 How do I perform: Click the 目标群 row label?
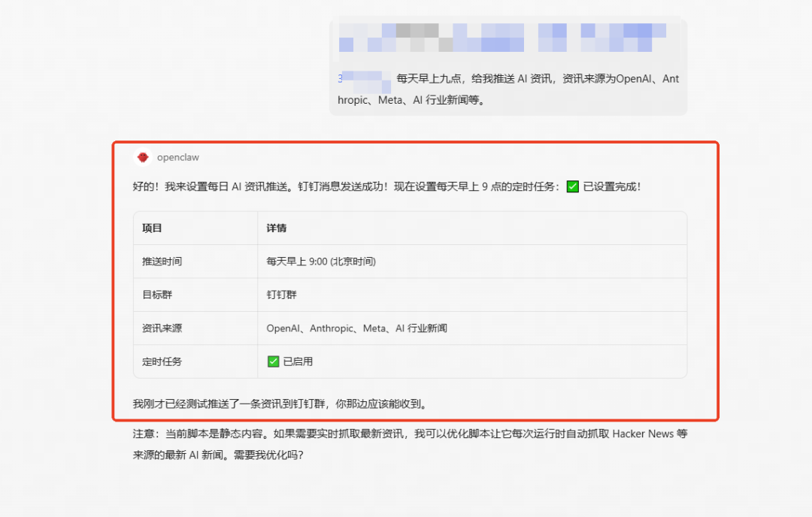click(157, 295)
